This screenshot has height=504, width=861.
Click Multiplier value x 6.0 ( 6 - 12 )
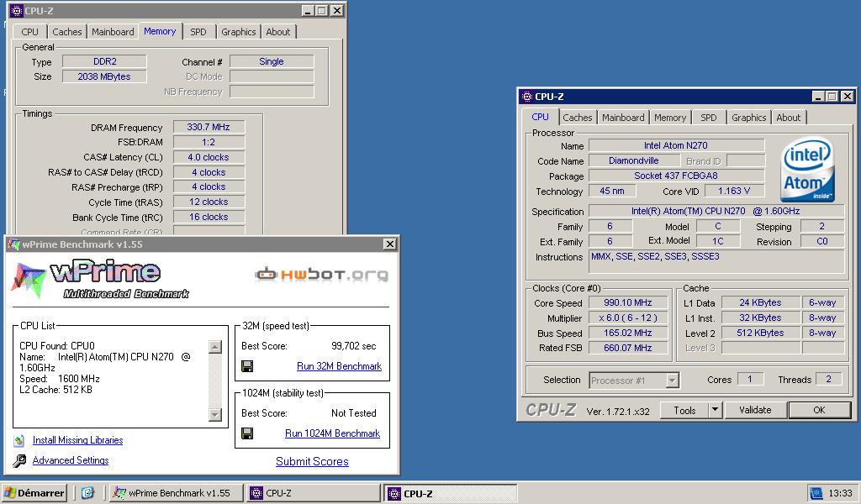click(627, 318)
